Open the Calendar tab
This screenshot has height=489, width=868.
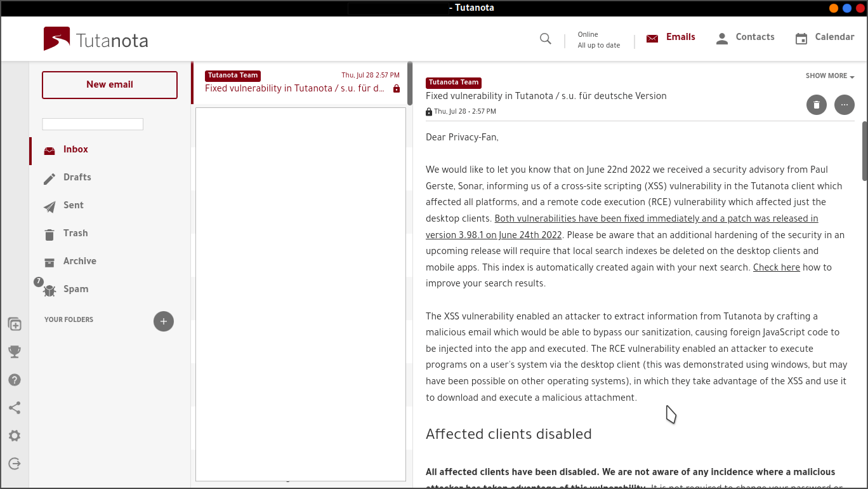824,37
